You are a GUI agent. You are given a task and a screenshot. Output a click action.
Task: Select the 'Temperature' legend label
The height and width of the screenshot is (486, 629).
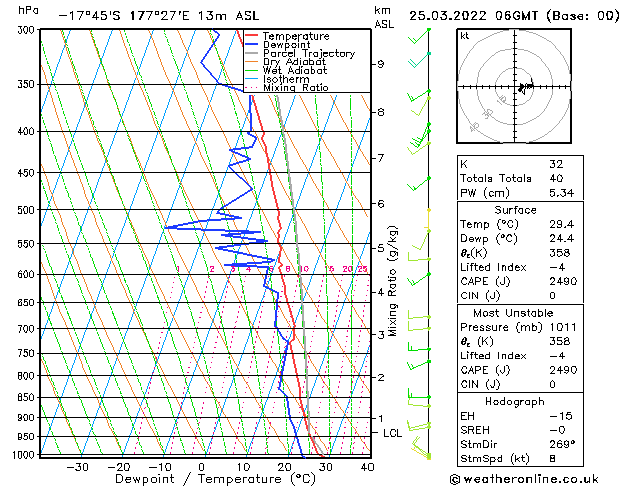(296, 36)
